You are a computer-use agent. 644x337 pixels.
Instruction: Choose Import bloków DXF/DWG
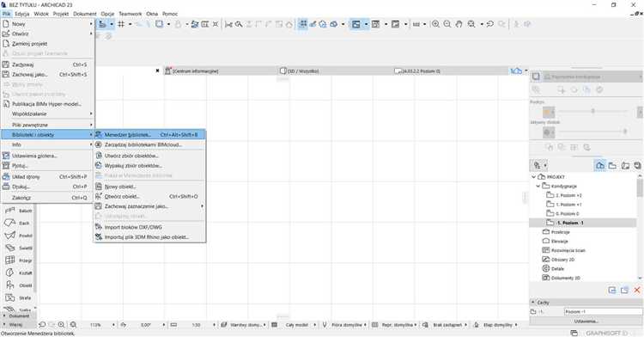(x=150, y=227)
